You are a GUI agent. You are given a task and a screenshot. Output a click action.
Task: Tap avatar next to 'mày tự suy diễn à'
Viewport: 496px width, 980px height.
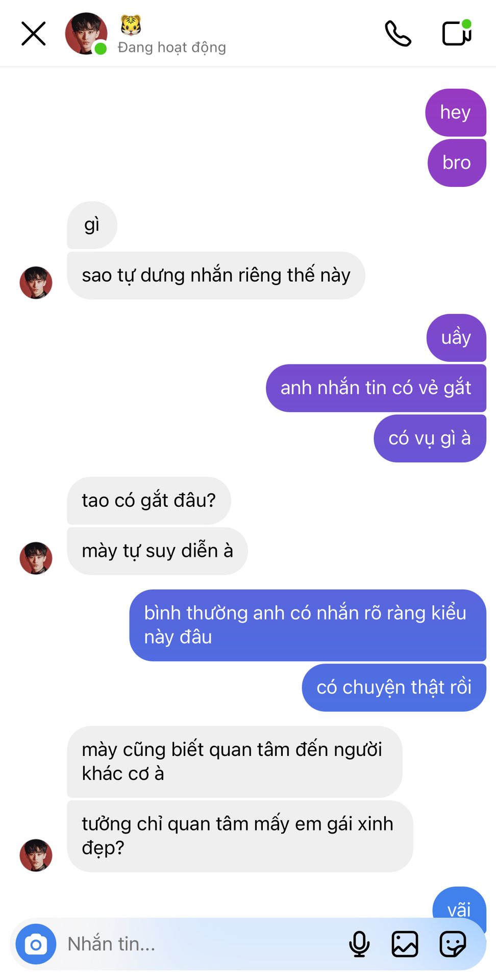point(36,558)
